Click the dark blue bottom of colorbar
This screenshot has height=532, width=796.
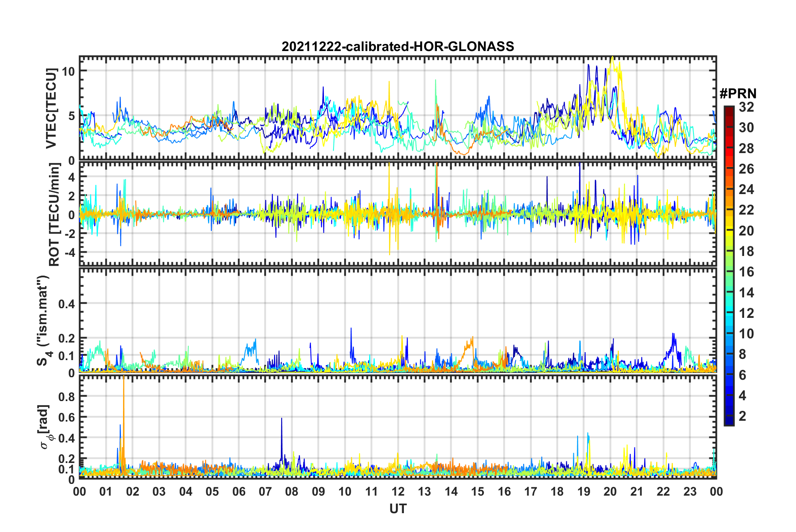click(x=729, y=422)
